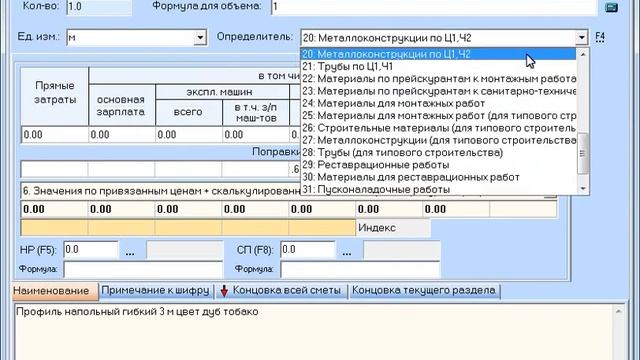Click the red arrow icon on Концовка tab
This screenshot has width=640, height=360.
click(x=224, y=291)
